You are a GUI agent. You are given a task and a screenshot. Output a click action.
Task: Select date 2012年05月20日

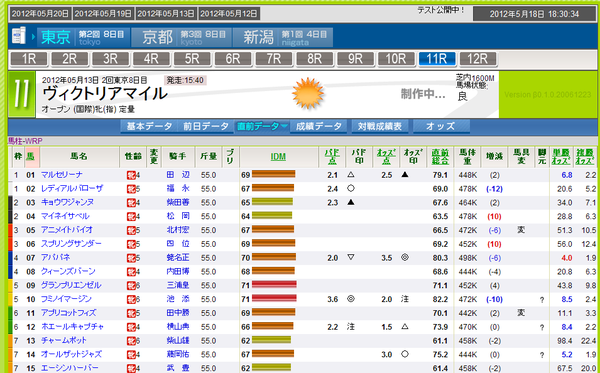pyautogui.click(x=40, y=14)
